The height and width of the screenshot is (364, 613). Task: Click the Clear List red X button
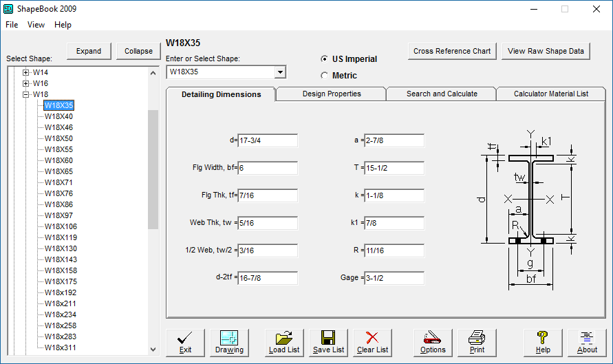pyautogui.click(x=373, y=343)
